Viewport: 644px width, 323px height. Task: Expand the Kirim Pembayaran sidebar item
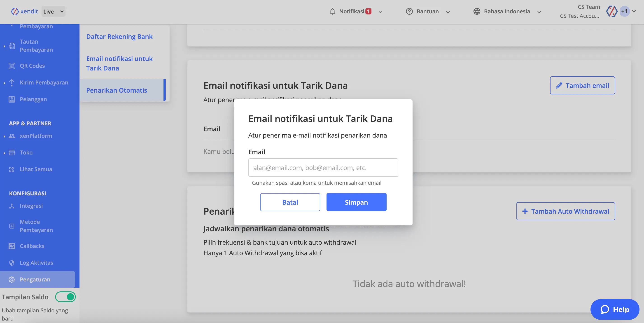click(x=4, y=83)
